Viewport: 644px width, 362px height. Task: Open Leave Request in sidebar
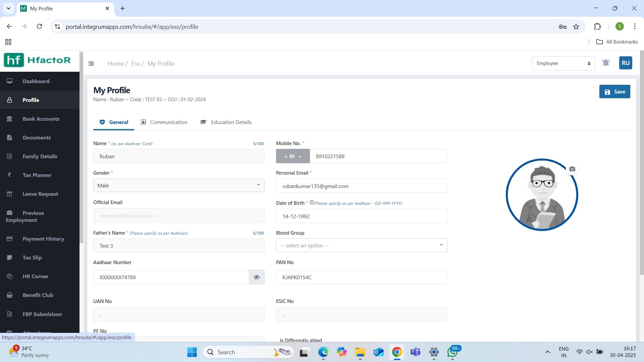point(40,194)
